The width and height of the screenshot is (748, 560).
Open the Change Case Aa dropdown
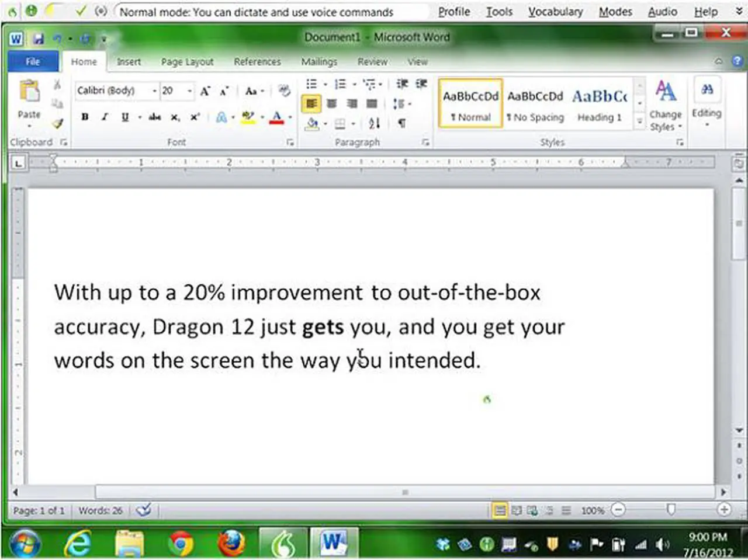pyautogui.click(x=254, y=91)
